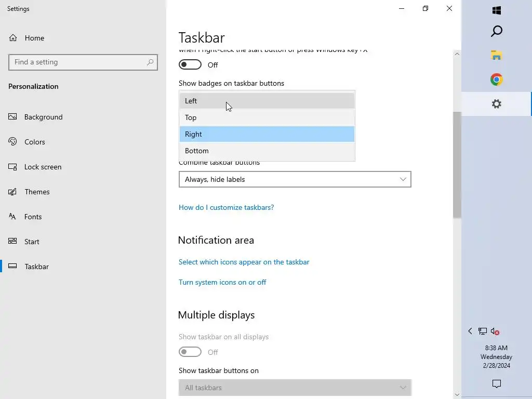This screenshot has width=532, height=399.
Task: Open the Themes personalization page
Action: coord(37,192)
